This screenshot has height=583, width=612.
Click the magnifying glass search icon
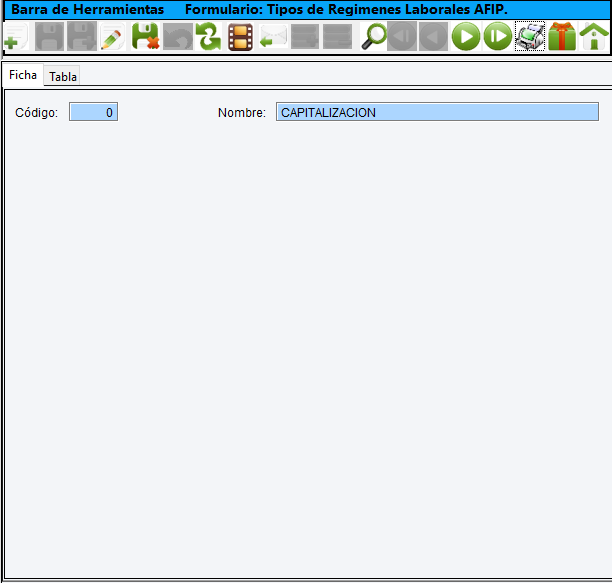(374, 37)
